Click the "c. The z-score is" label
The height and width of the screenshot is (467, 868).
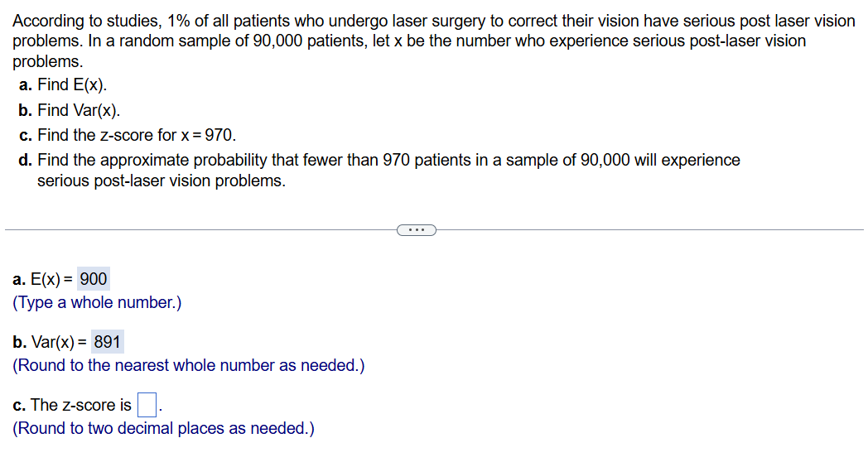point(72,405)
